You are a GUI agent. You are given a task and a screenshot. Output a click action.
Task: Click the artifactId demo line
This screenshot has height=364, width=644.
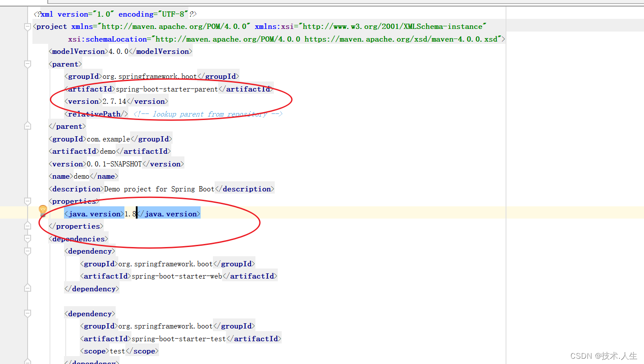110,151
